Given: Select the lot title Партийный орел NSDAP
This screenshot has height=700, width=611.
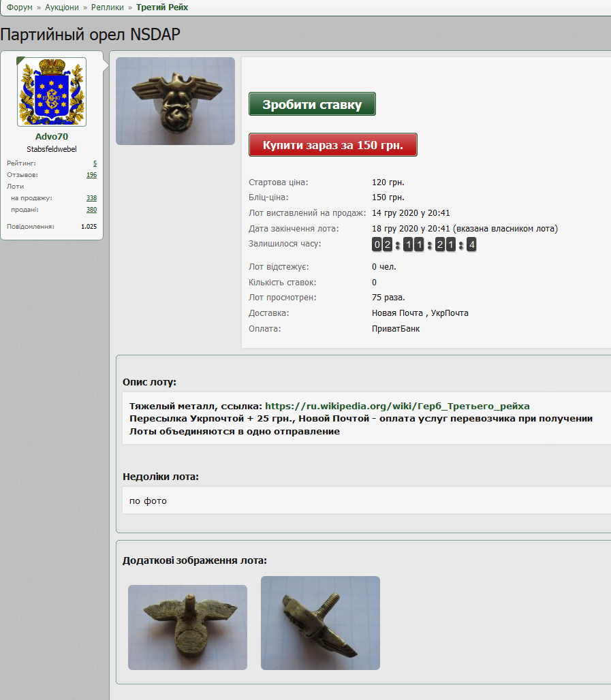Looking at the screenshot, I should pyautogui.click(x=90, y=34).
